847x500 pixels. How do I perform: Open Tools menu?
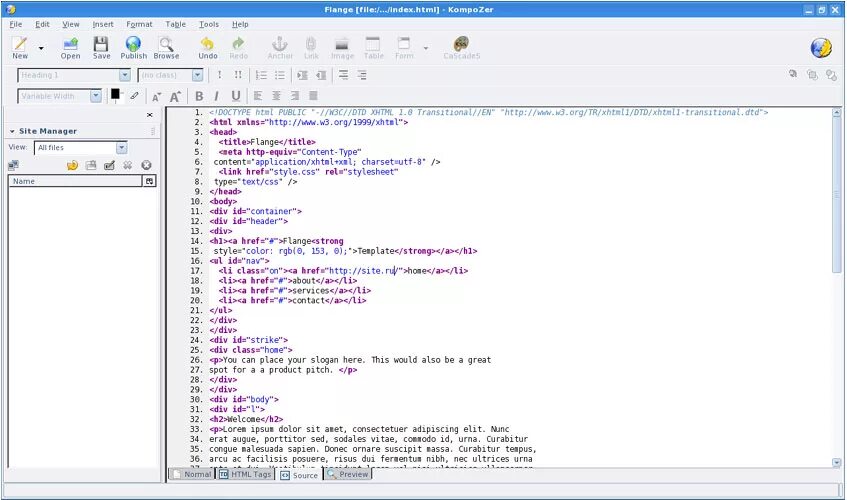point(209,24)
